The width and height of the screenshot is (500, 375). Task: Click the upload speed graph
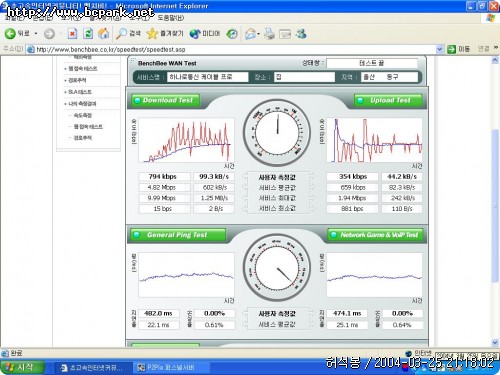pyautogui.click(x=374, y=140)
